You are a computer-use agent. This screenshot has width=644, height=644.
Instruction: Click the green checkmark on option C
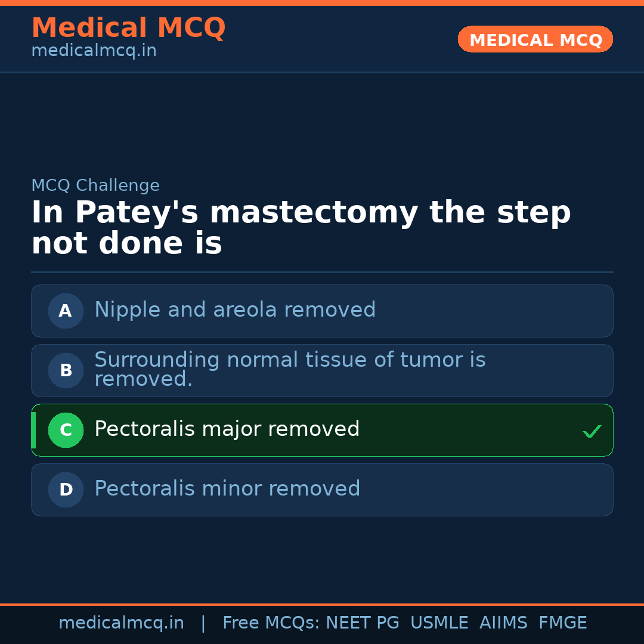point(592,431)
